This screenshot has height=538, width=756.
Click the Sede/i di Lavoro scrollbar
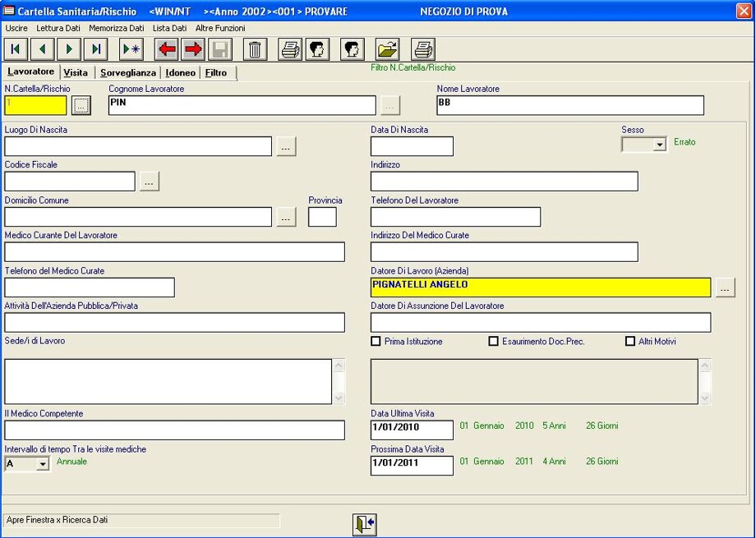click(x=339, y=381)
